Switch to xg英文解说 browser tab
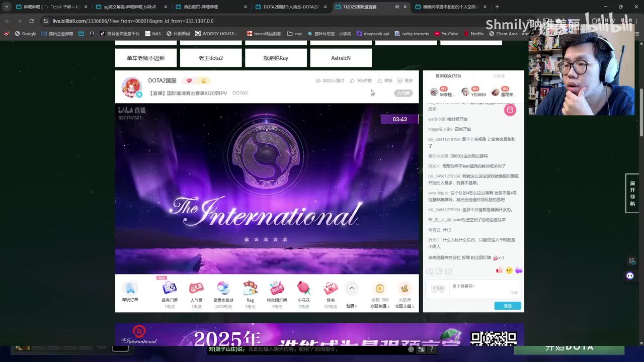This screenshot has width=644, height=362. pyautogui.click(x=130, y=7)
